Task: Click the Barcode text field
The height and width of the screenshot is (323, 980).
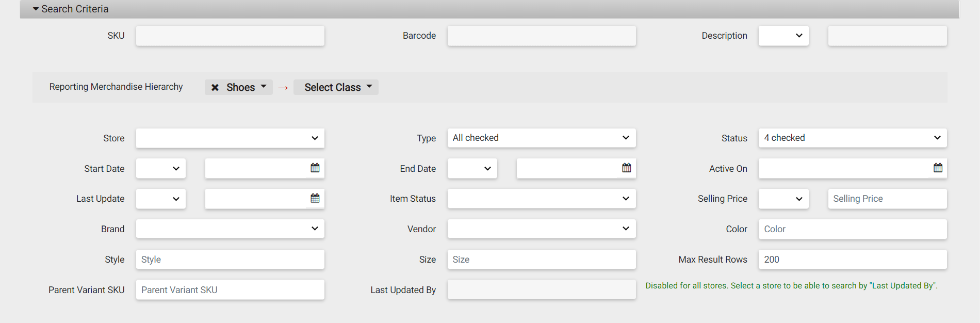Action: [541, 36]
